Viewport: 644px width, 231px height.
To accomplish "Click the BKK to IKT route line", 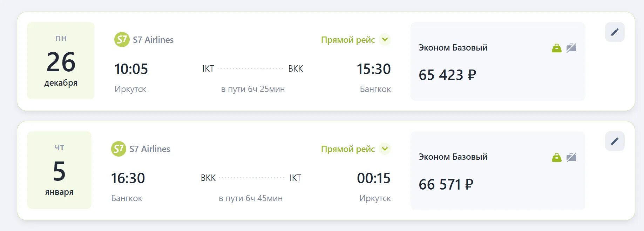I will coord(252,178).
